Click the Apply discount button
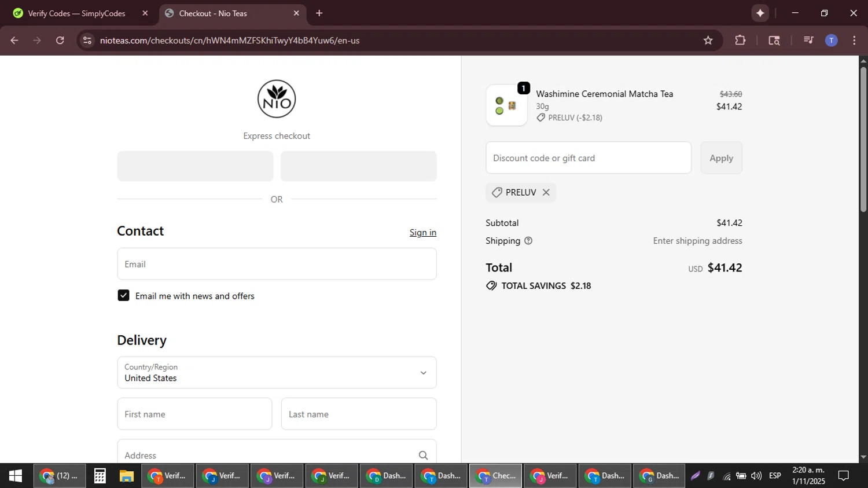The height and width of the screenshot is (488, 868). click(x=721, y=158)
